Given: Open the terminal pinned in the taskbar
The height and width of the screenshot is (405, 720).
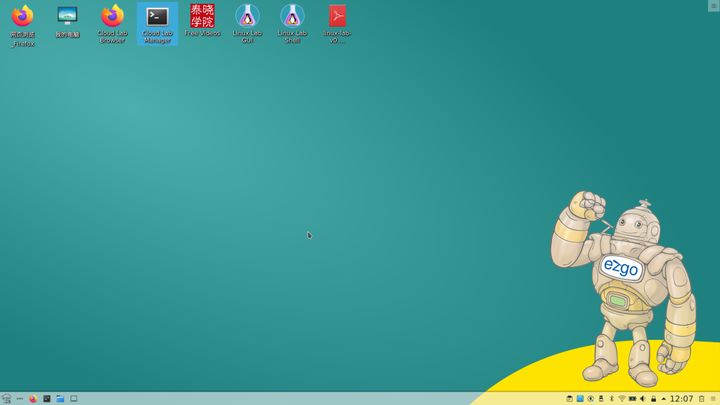Looking at the screenshot, I should click(x=47, y=399).
